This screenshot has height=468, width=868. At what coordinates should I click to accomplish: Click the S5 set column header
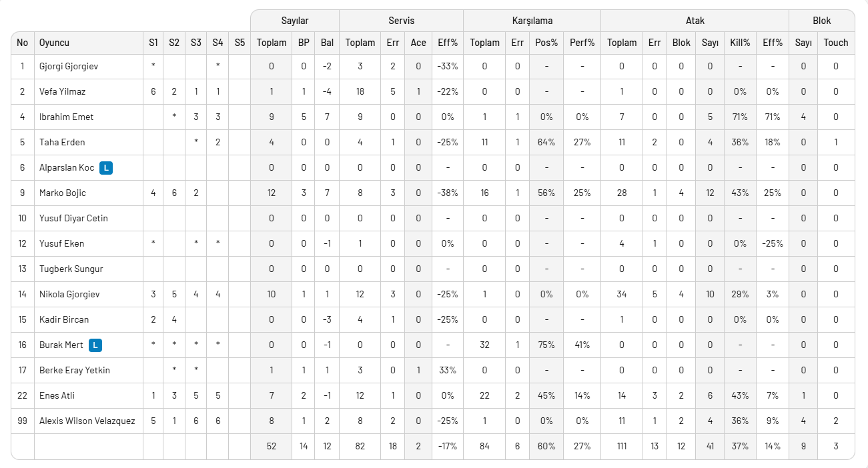click(x=240, y=43)
